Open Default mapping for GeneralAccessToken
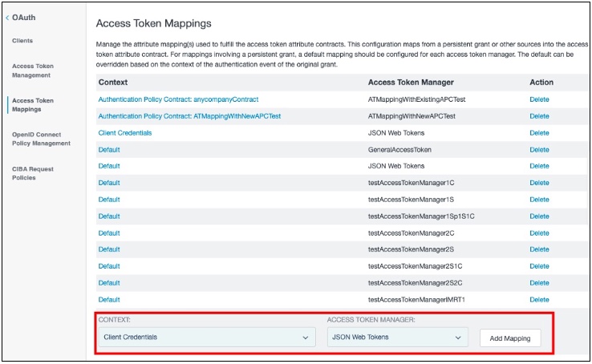 (x=109, y=150)
